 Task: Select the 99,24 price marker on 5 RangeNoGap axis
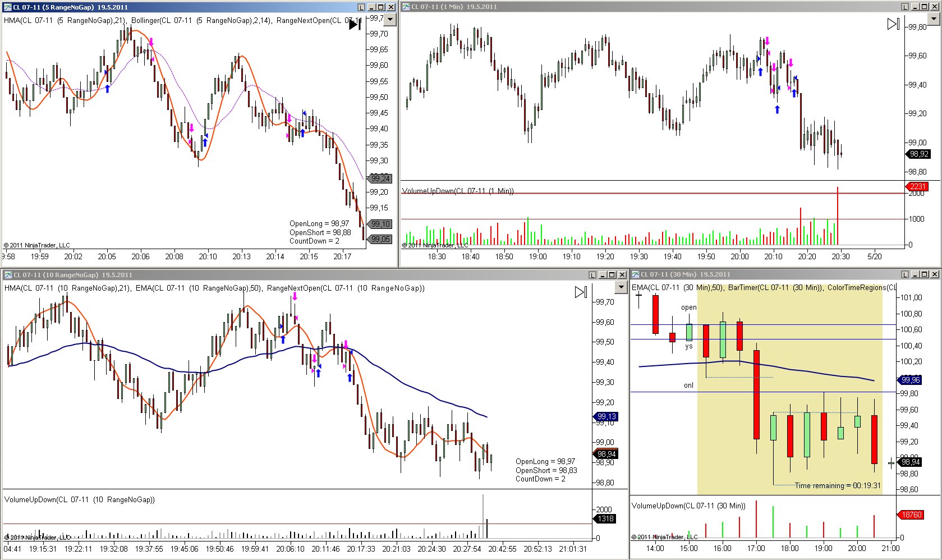pos(380,178)
